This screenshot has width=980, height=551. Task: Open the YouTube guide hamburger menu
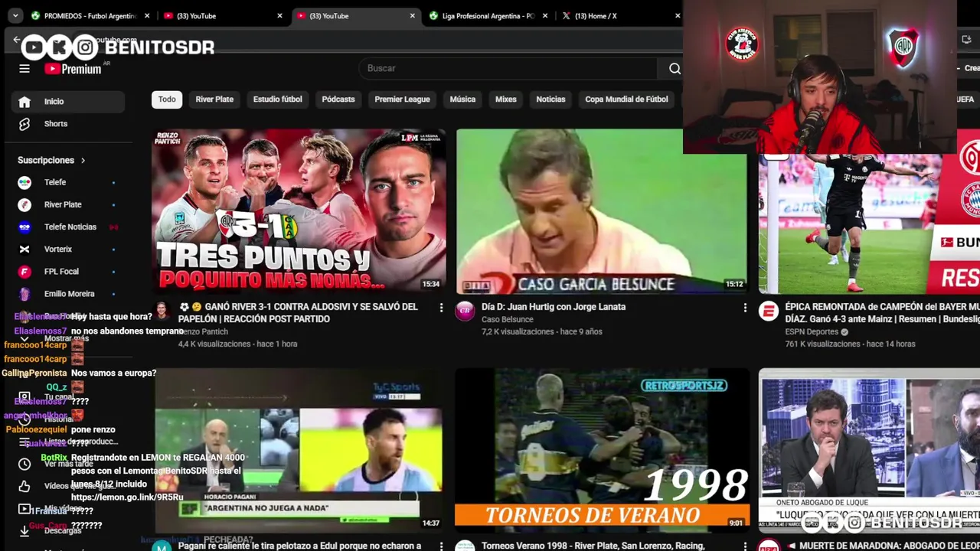pyautogui.click(x=24, y=69)
